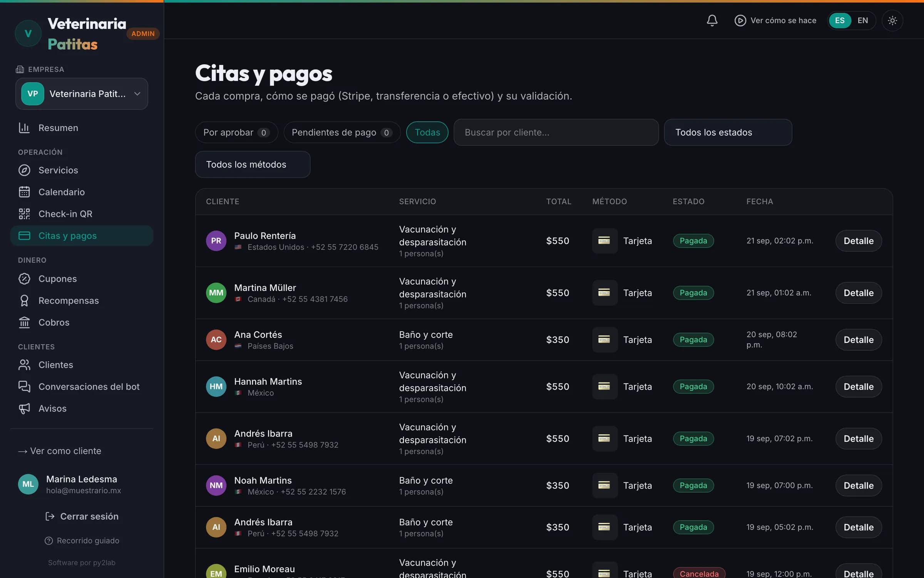This screenshot has height=578, width=924.
Task: Open Detalle for Noah Martins
Action: coord(858,486)
